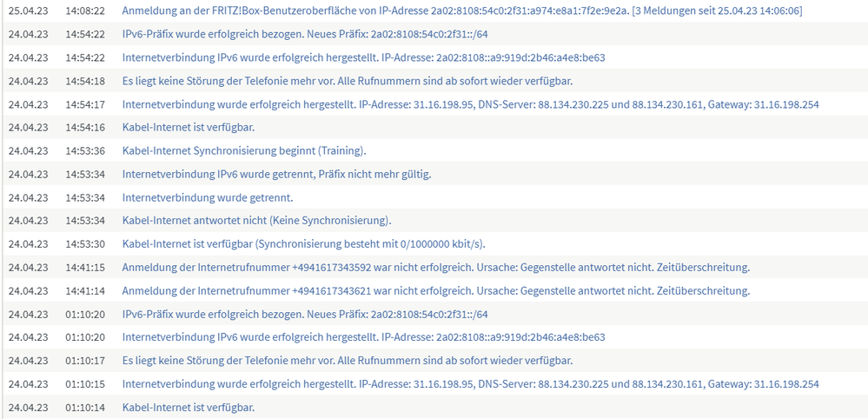
Task: Open the 14:54:22 IPv6-Präfix erfolgreich bezogen message
Action: click(x=305, y=34)
